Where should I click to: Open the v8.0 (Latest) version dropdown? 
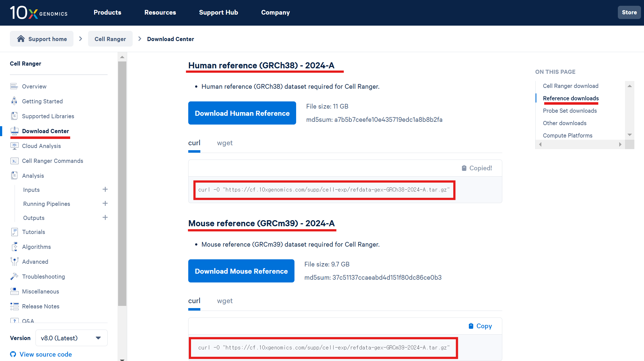pos(71,338)
